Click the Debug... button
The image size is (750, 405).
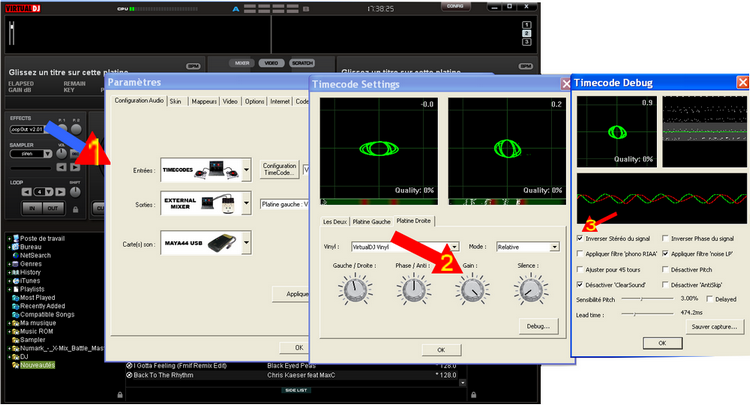537,326
